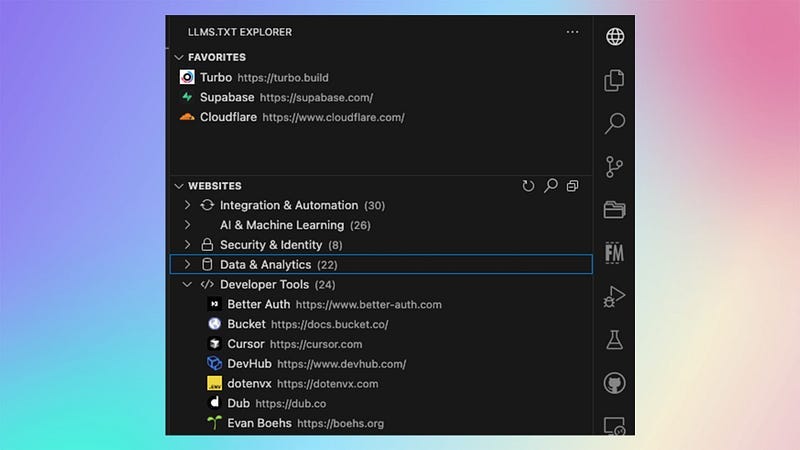Click the LLMS.TXT EXPLORER panel title
This screenshot has width=800, height=450.
click(240, 32)
